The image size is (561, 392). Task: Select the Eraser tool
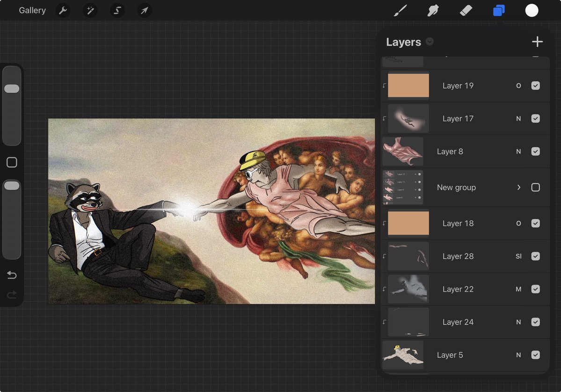pos(466,10)
